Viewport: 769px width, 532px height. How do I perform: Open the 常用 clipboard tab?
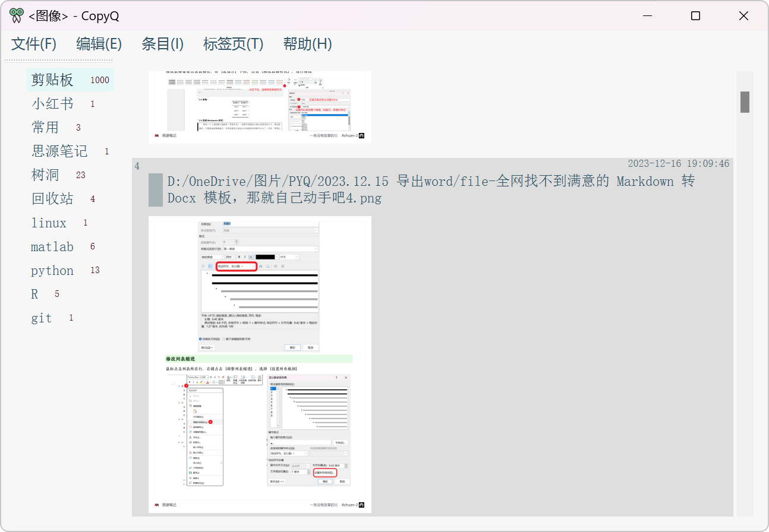46,127
